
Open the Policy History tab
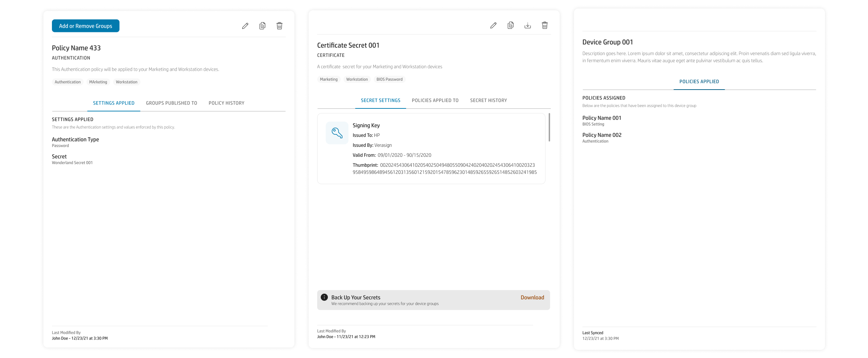click(x=226, y=103)
